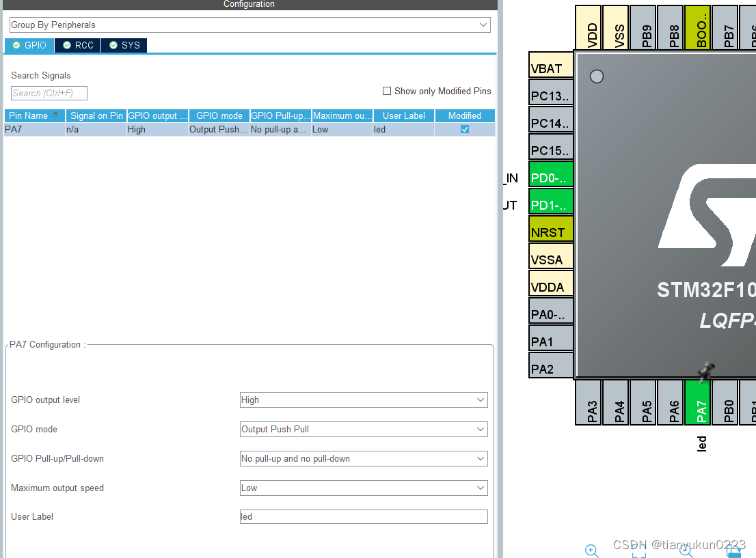Click the Modified column header
The image size is (756, 558).
(465, 115)
